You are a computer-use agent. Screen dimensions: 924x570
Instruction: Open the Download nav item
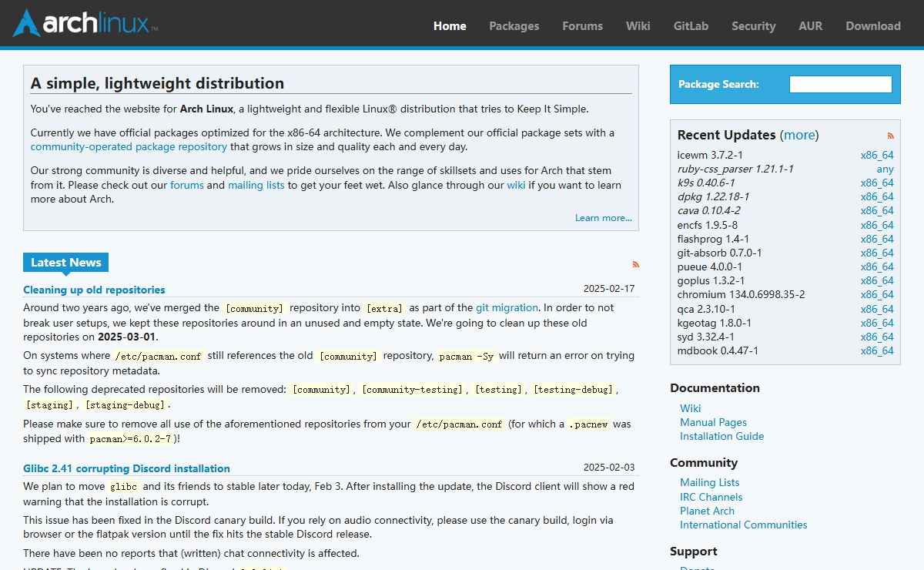(x=873, y=25)
